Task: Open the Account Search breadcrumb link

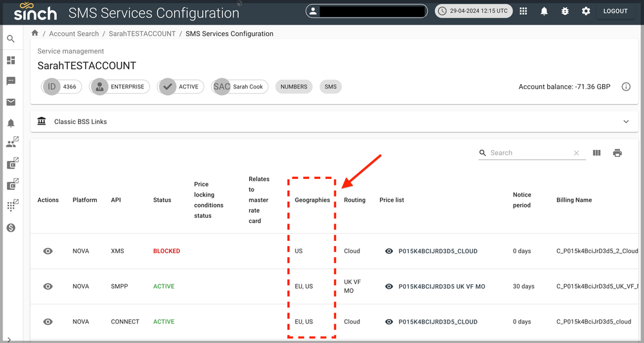Action: 74,34
